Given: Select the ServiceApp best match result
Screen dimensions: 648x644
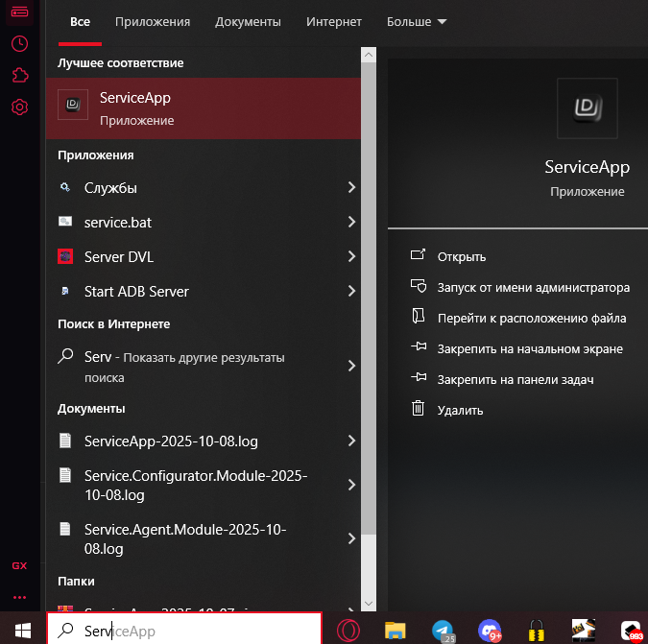Looking at the screenshot, I should click(x=203, y=107).
